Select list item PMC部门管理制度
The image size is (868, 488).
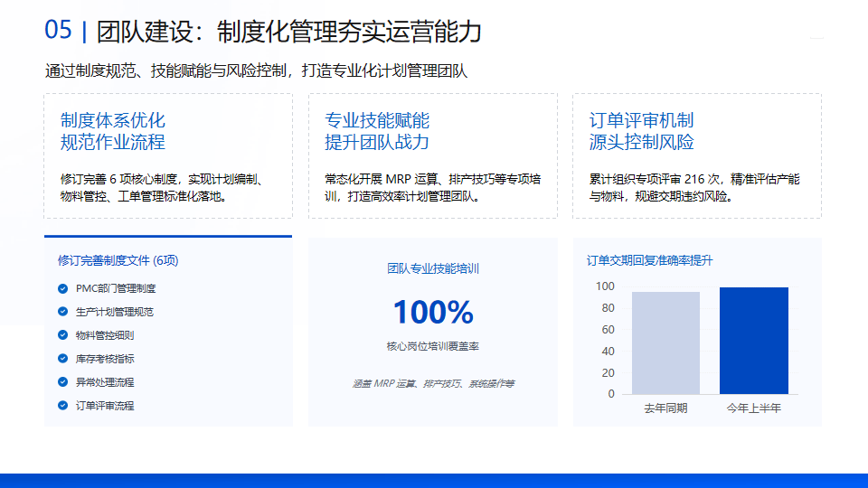coord(116,289)
